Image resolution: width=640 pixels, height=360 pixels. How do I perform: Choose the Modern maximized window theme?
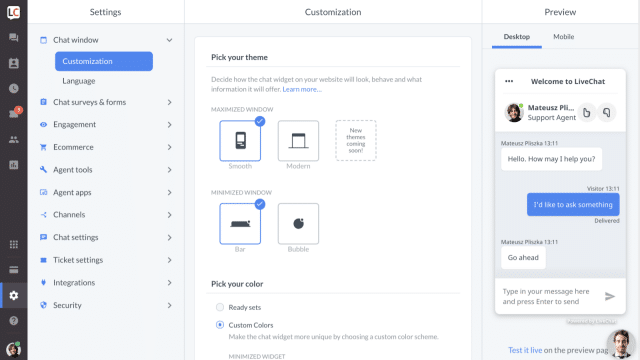(x=298, y=141)
